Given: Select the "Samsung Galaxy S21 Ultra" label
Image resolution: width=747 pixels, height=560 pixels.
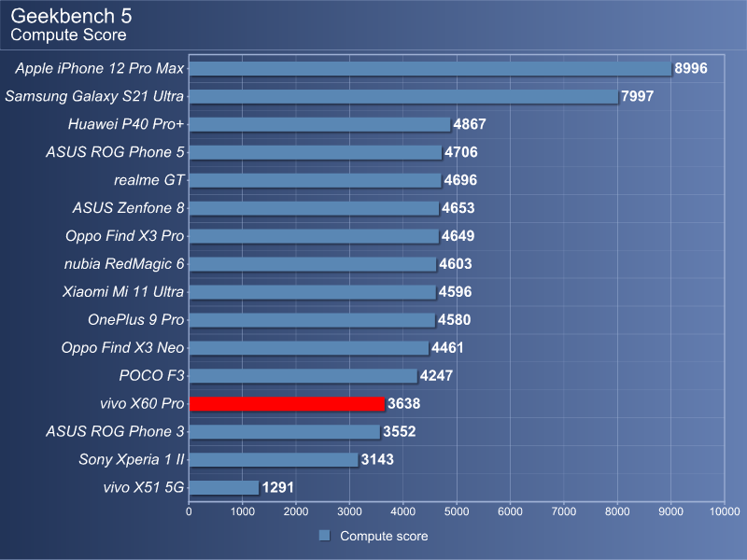Looking at the screenshot, I should pos(94,96).
